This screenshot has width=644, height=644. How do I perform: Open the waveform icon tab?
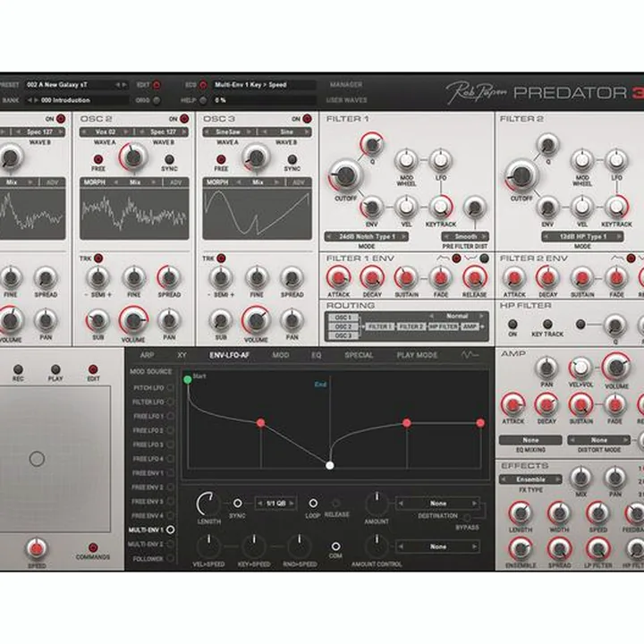point(470,355)
